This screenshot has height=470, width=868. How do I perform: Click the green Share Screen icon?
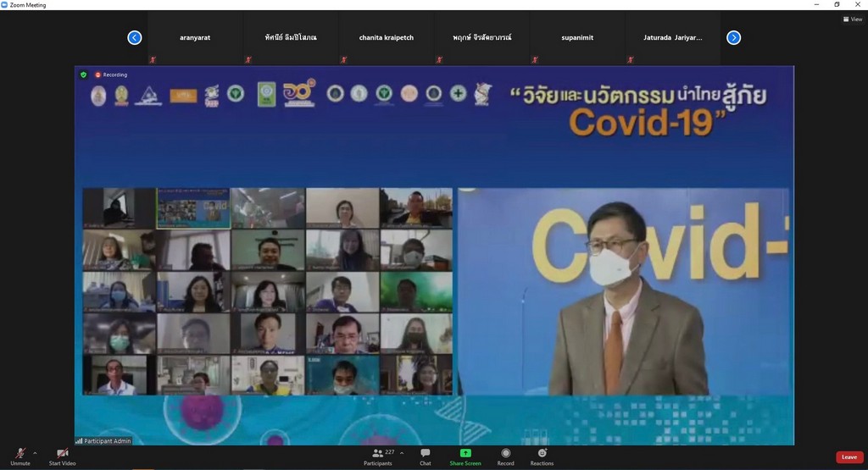coord(465,453)
